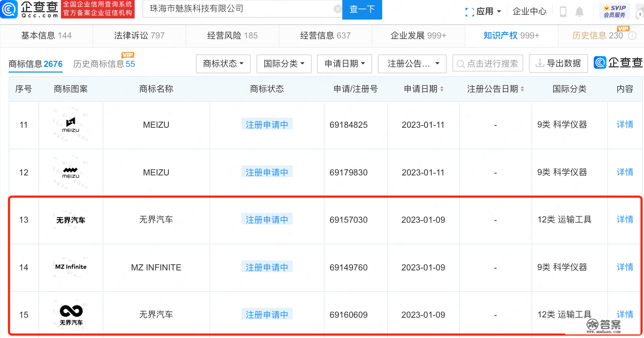The width and height of the screenshot is (644, 338).
Task: Open 企业中心 link
Action: click(529, 12)
